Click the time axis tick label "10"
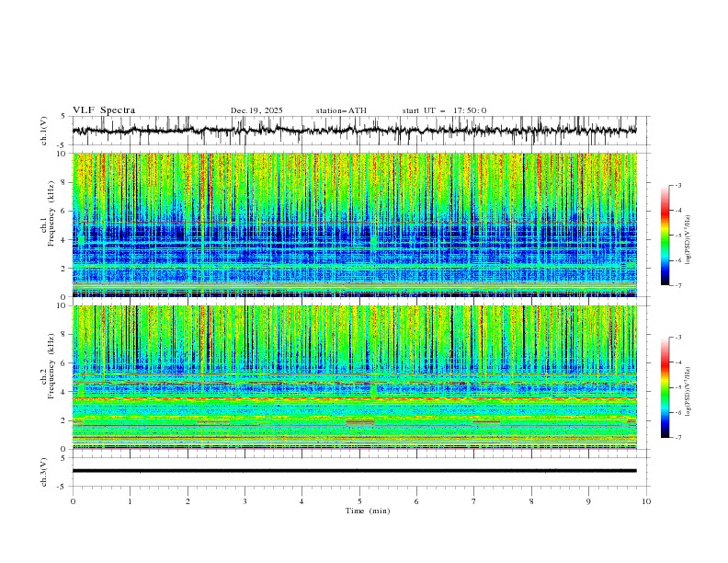The height and width of the screenshot is (563, 728). (646, 501)
